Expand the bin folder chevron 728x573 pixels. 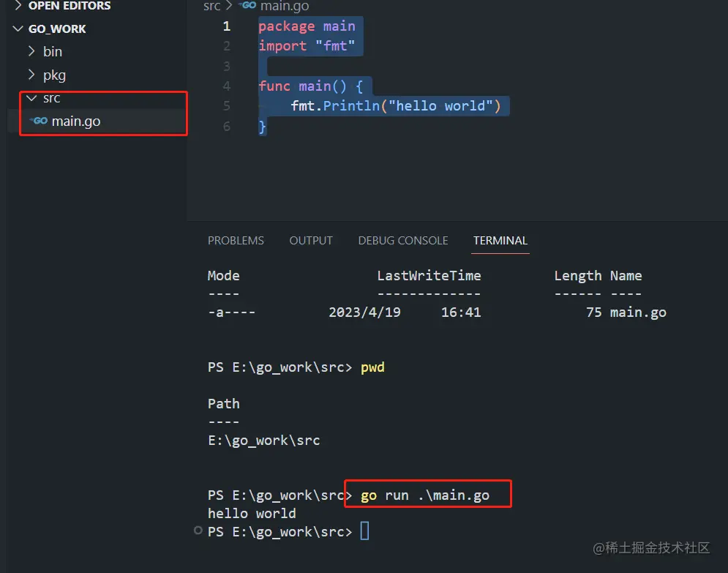[x=31, y=51]
